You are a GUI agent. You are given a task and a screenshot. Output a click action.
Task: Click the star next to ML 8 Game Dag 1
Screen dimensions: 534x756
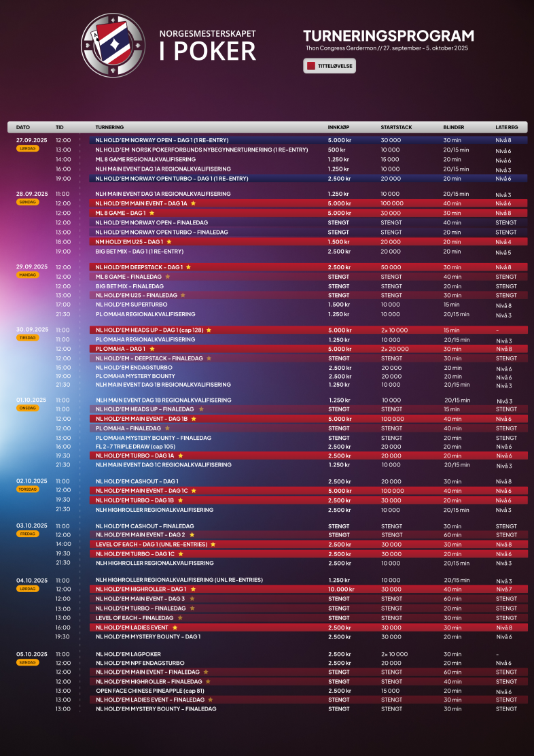152,213
